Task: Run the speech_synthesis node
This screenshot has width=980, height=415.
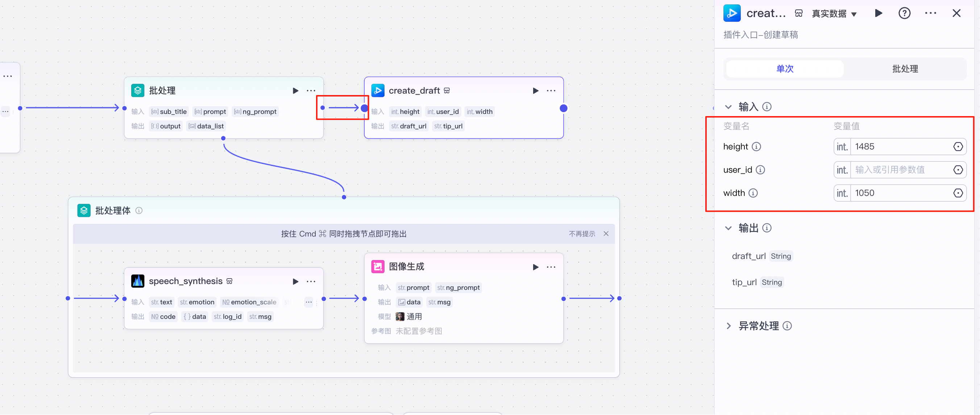Action: point(296,282)
